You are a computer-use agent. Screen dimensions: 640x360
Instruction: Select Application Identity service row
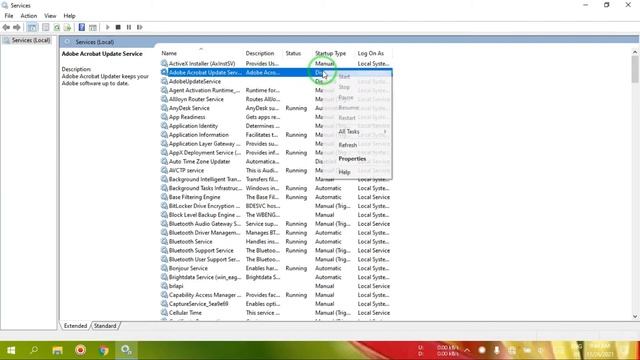point(276,126)
